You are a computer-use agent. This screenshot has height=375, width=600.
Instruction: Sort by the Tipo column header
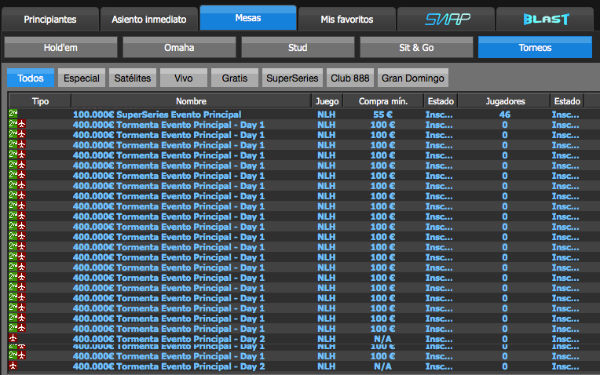(40, 101)
